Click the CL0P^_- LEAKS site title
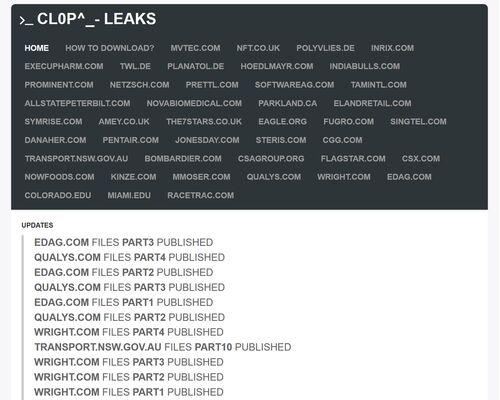The height and width of the screenshot is (400, 500). [x=88, y=19]
